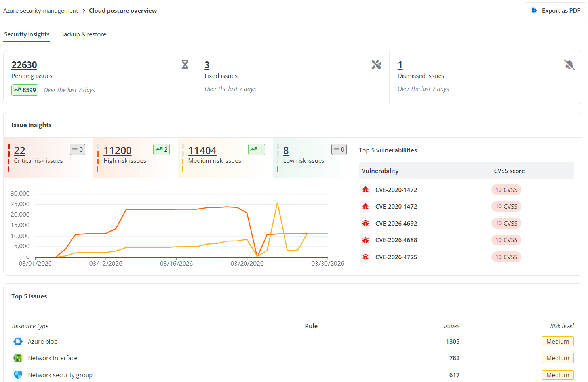Click the 03/30/2026 date on chart axis
This screenshot has height=382, width=588.
click(327, 264)
